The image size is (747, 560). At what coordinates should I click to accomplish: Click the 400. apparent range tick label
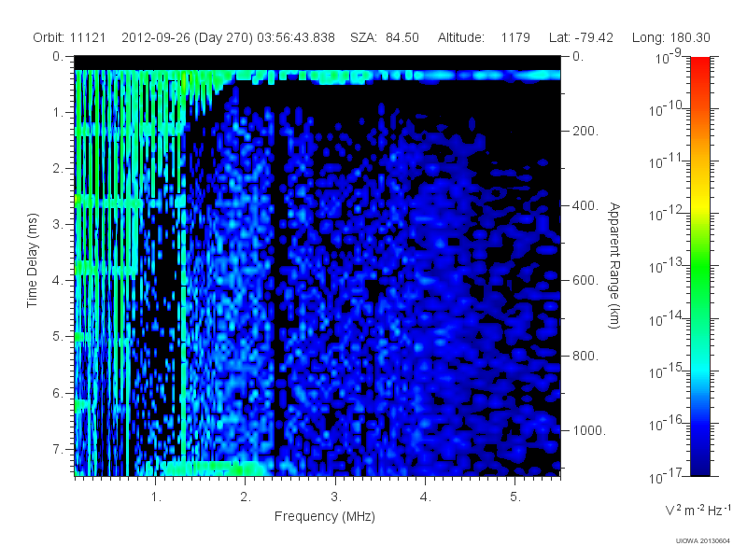(x=585, y=205)
